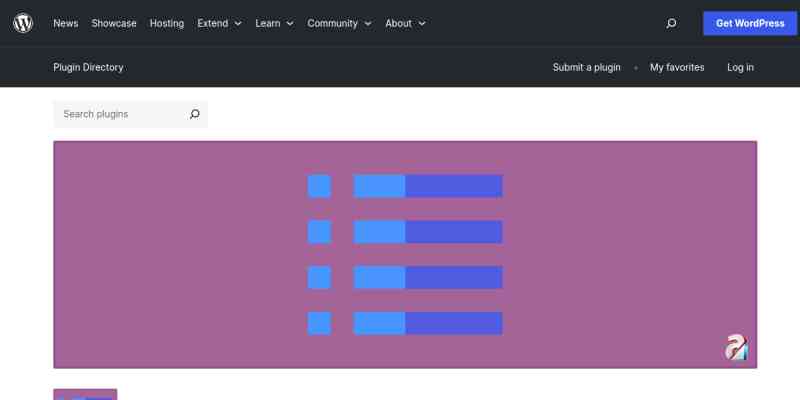This screenshot has width=800, height=400.
Task: Open the Hosting menu item
Action: tap(167, 23)
